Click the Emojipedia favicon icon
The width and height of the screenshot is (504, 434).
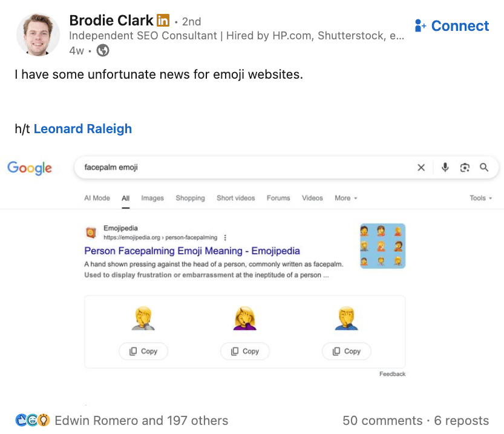(x=91, y=233)
